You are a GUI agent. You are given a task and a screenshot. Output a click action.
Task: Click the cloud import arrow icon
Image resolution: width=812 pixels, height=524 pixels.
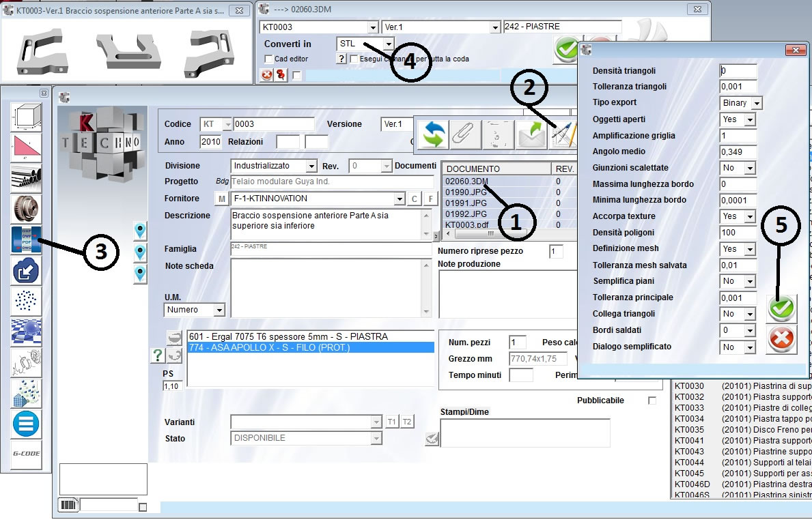(26, 271)
